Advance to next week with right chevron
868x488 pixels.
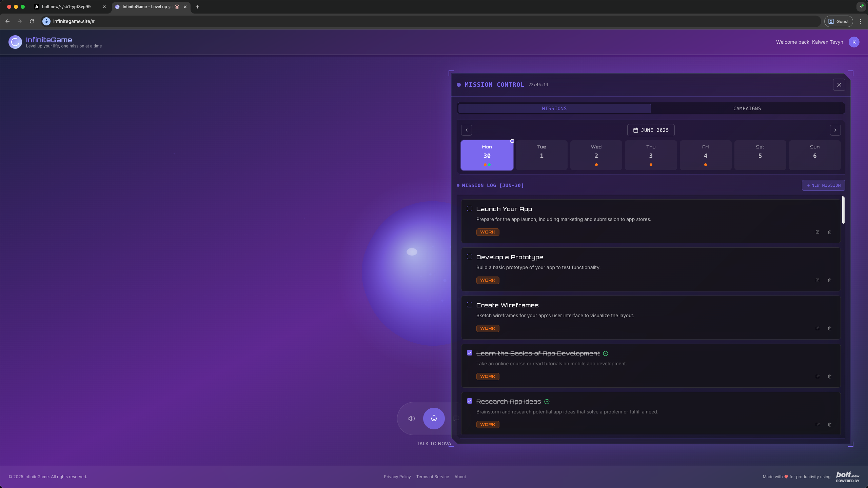(x=835, y=130)
